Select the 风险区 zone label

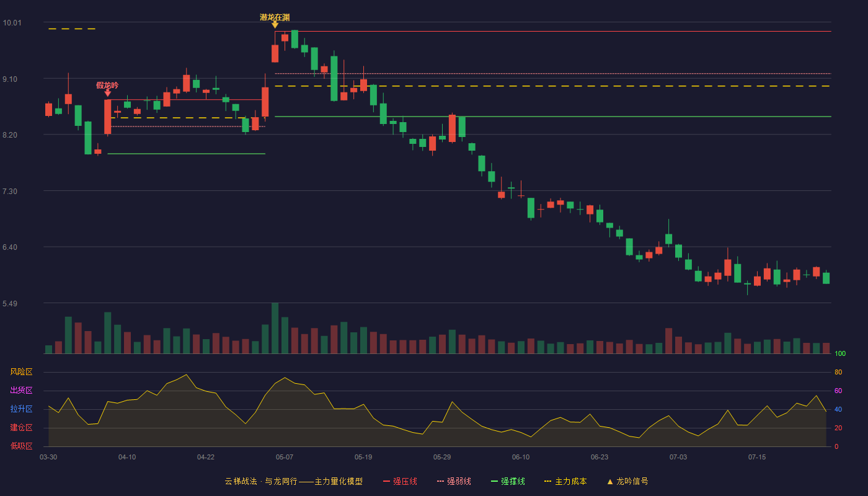21,372
